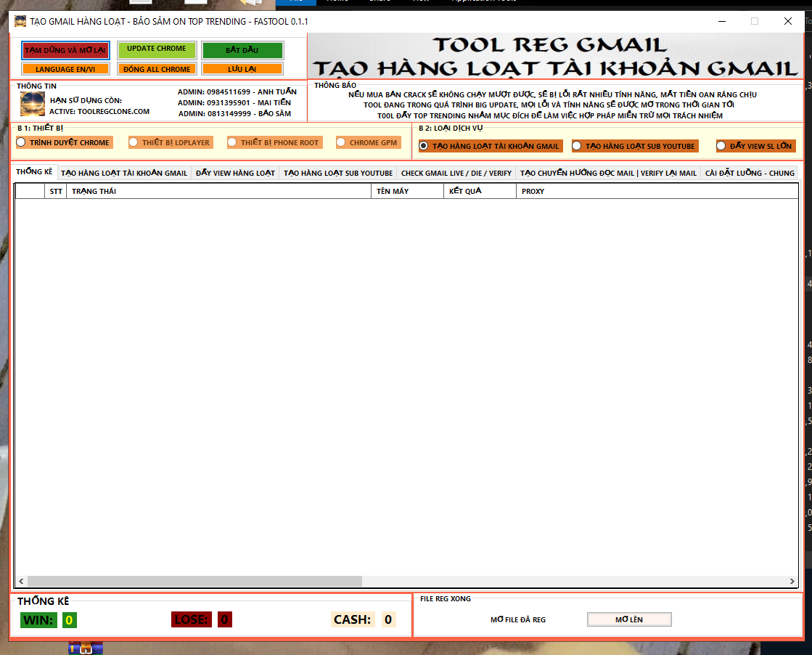Image resolution: width=812 pixels, height=655 pixels.
Task: Select the Trình Duyệt Chrome radio option
Action: click(21, 142)
